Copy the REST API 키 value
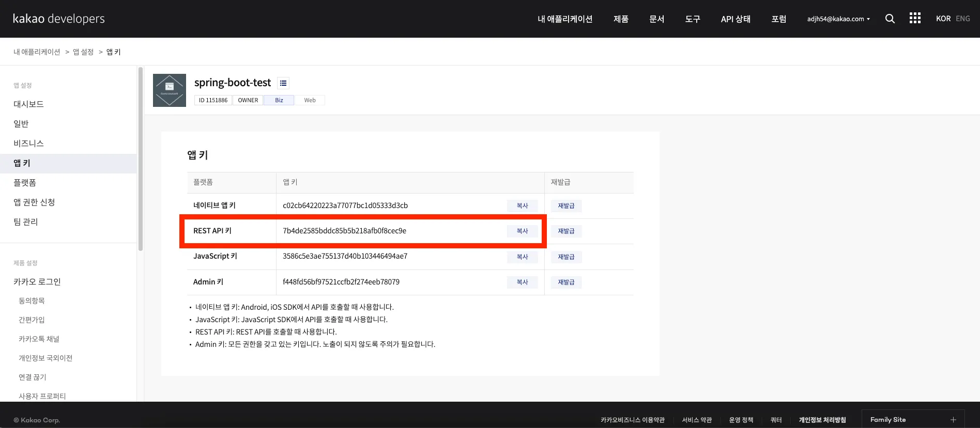Viewport: 980px width, 428px height. point(523,231)
